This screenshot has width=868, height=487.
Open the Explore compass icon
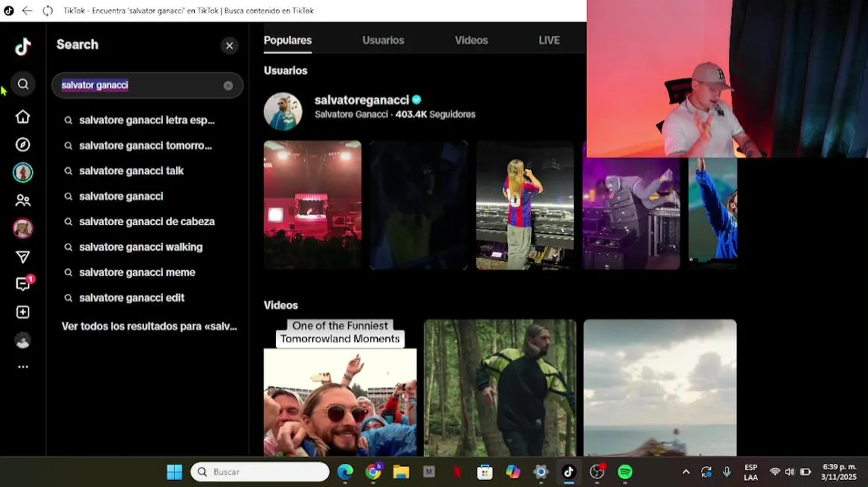point(23,145)
